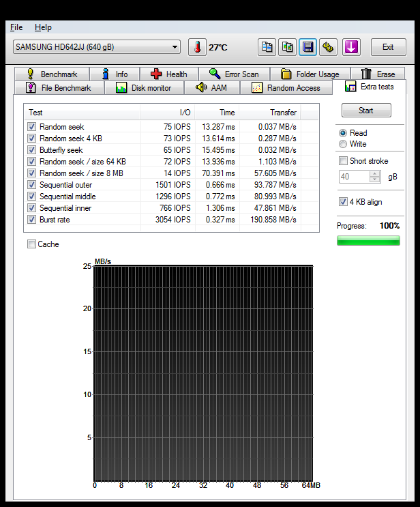This screenshot has width=420, height=507.
Task: Uncheck the Butterfly seek test
Action: point(31,149)
